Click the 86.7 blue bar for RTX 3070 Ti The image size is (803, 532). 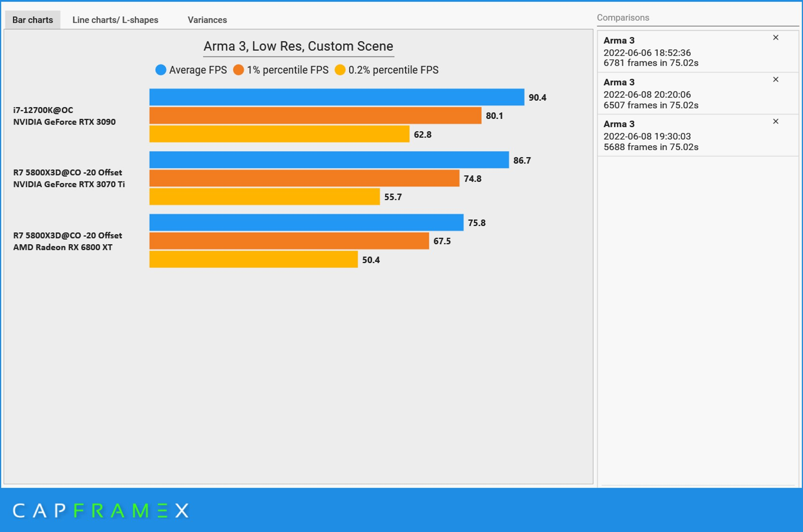click(329, 160)
